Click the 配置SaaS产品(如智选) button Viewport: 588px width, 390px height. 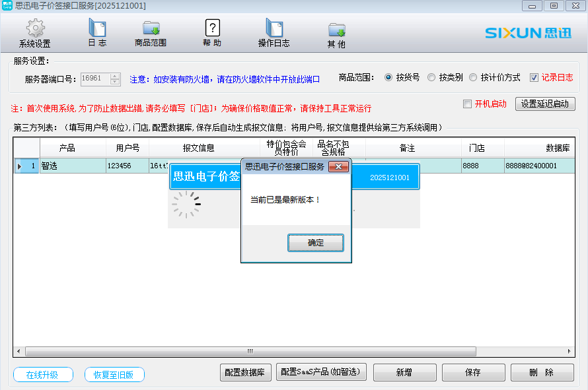322,372
